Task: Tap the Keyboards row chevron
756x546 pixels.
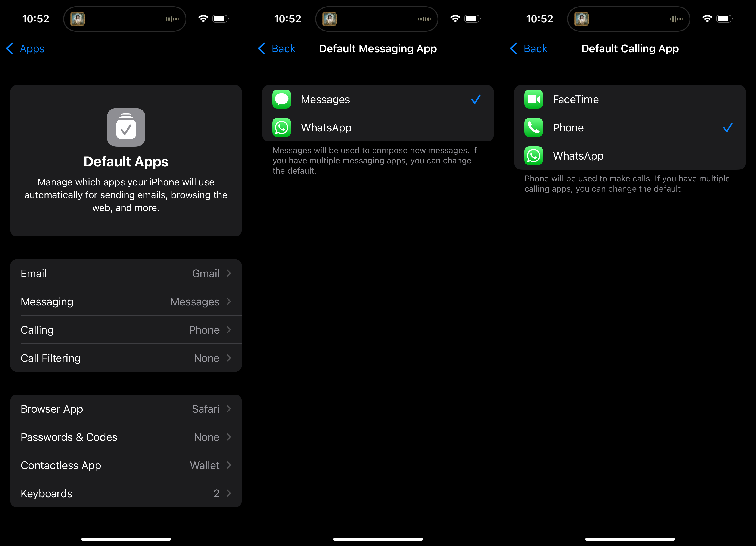Action: (x=229, y=493)
